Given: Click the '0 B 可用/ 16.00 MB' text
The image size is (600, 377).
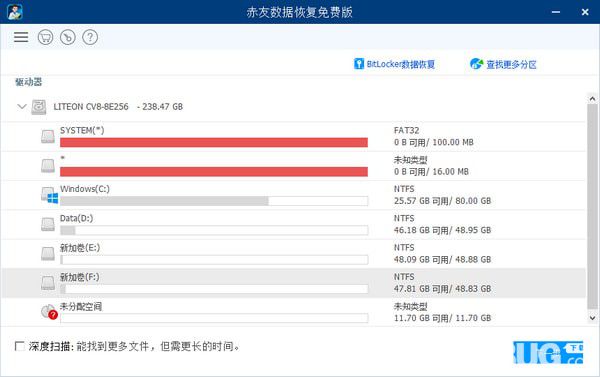Looking at the screenshot, I should pos(431,172).
